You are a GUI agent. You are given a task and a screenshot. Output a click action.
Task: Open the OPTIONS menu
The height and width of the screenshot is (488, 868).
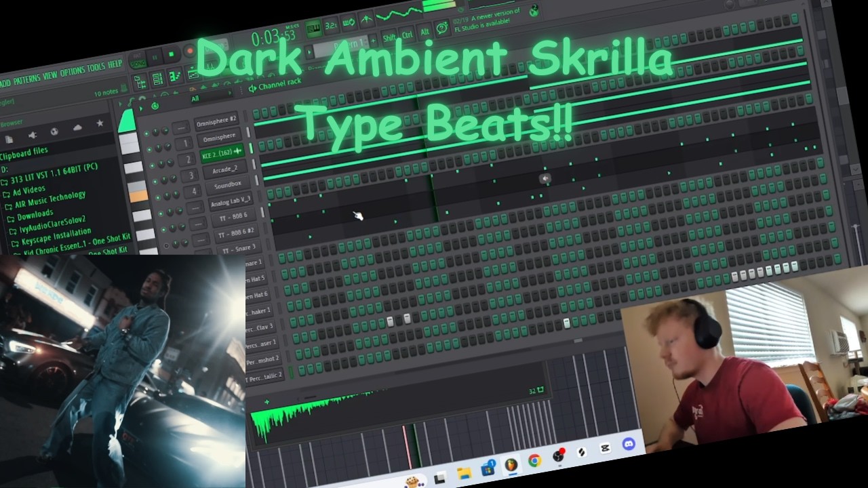coord(72,71)
